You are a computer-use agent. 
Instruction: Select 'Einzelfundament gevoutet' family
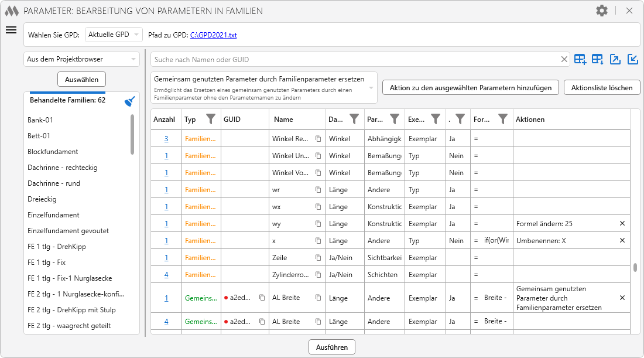(68, 231)
